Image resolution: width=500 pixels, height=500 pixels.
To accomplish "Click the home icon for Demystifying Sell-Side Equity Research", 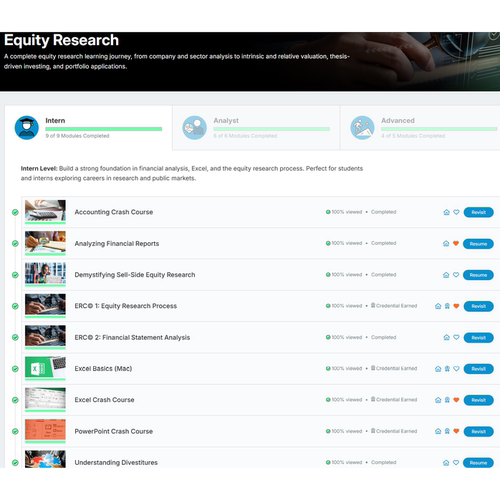I will pos(446,275).
